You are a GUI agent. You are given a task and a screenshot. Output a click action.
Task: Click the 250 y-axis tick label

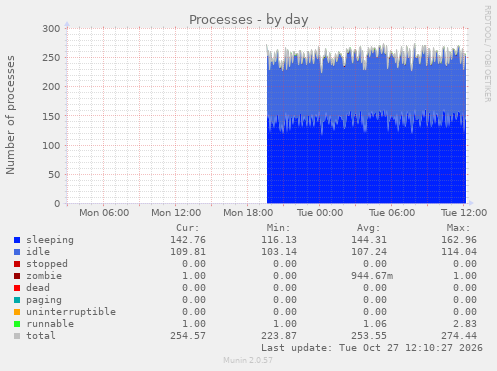[51, 58]
